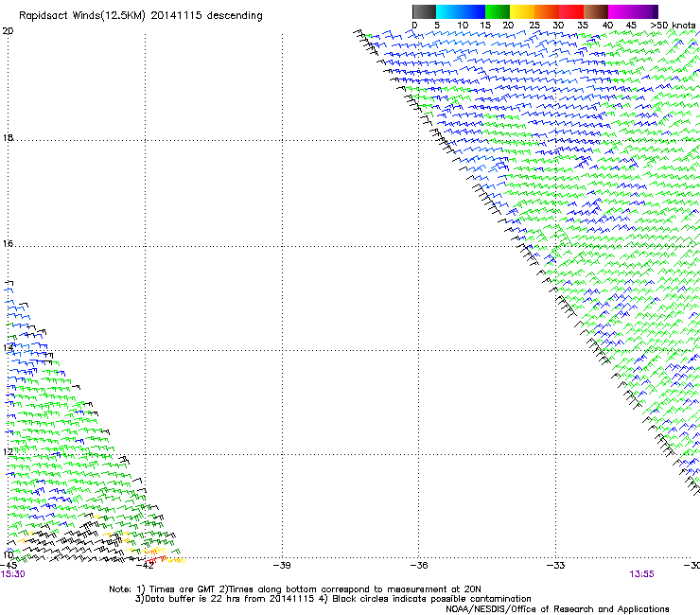This screenshot has width=700, height=615.
Task: Click the red wind barb near -42 longitude
Action: click(155, 559)
